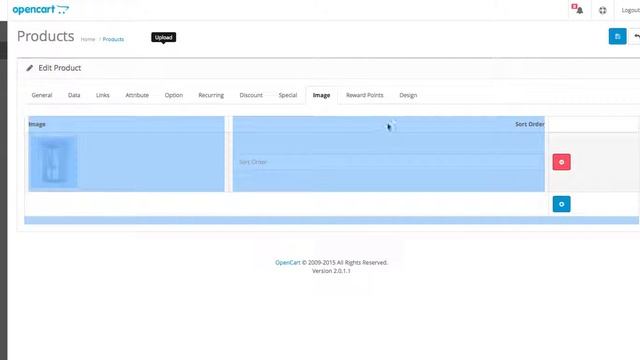Viewport: 640px width, 360px height.
Task: Click the Logout link
Action: click(631, 10)
